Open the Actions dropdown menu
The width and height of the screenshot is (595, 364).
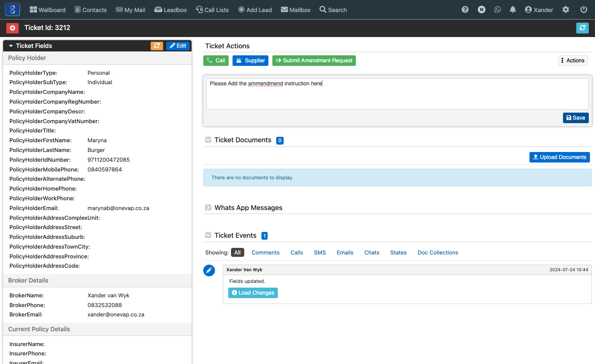coord(572,60)
